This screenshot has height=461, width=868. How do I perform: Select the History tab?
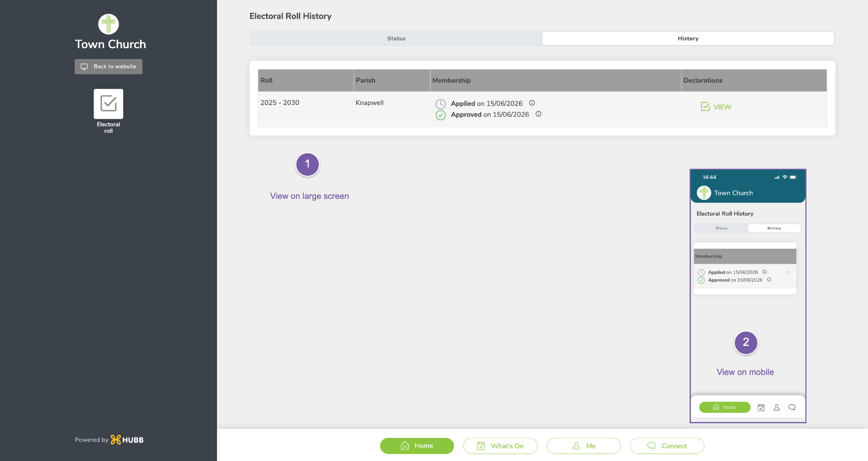pos(688,38)
